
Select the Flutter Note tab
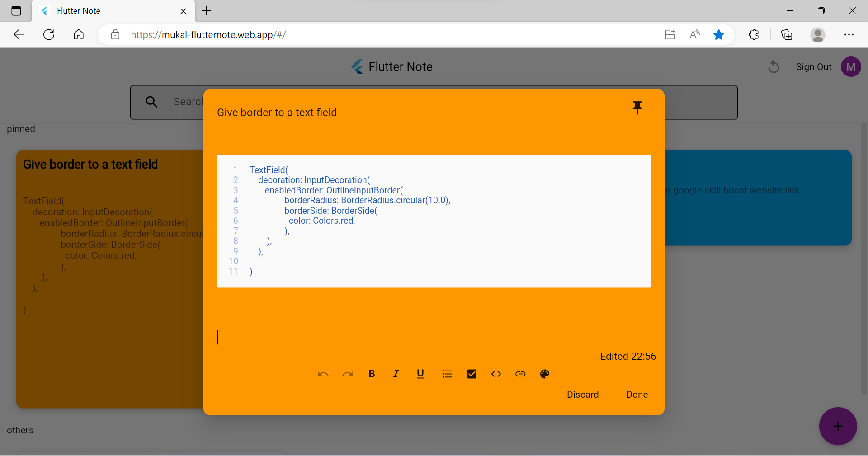(113, 11)
